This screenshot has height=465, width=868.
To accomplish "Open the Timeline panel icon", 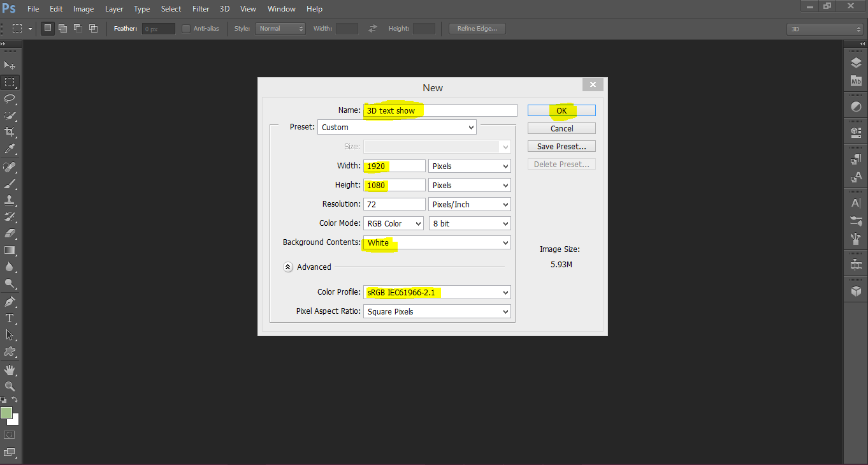I will [x=856, y=265].
